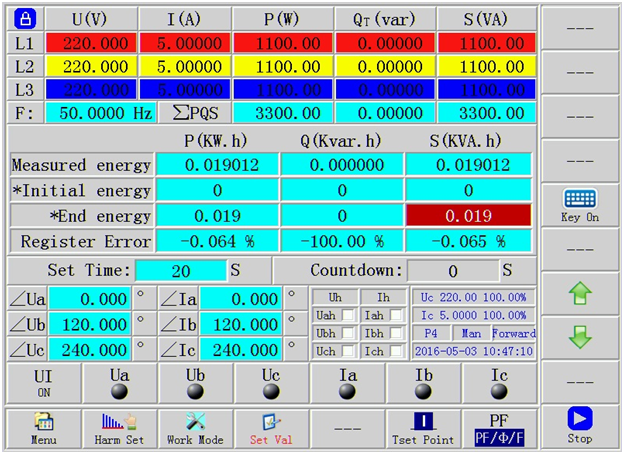Click the L3 power value 1100.00
Viewport: 624px width, 454px height.
click(x=283, y=90)
